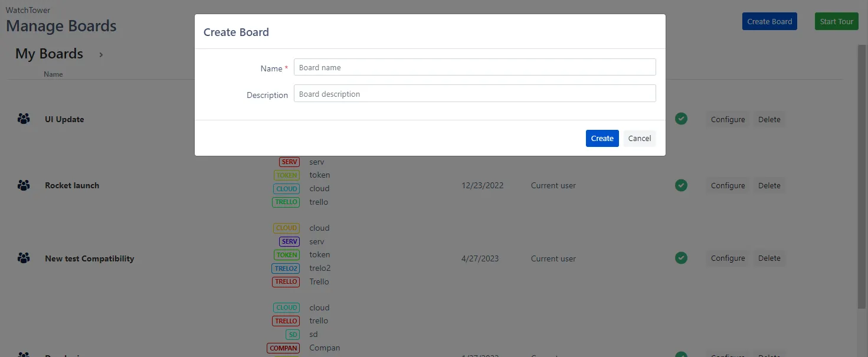Click the WatchTower app label
868x357 pixels.
click(28, 10)
